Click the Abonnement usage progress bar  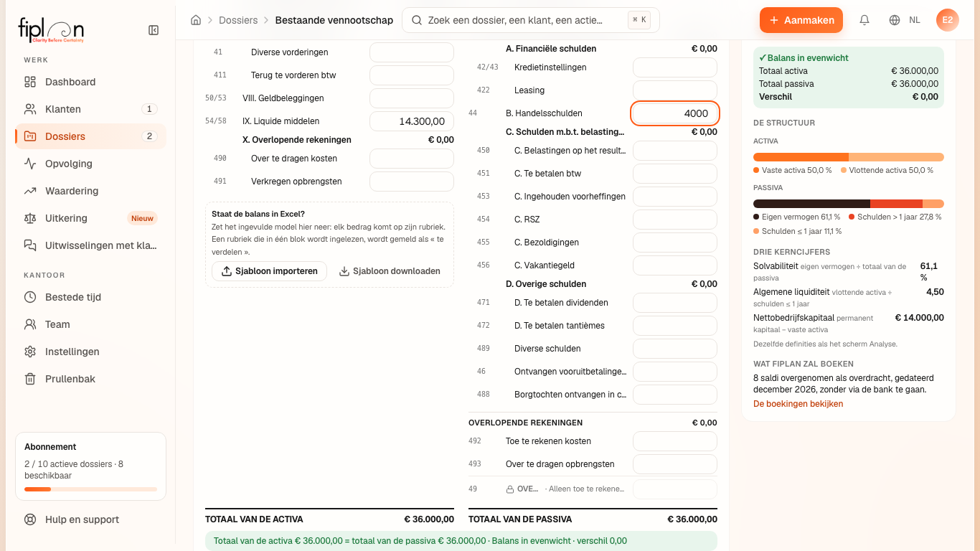(90, 489)
